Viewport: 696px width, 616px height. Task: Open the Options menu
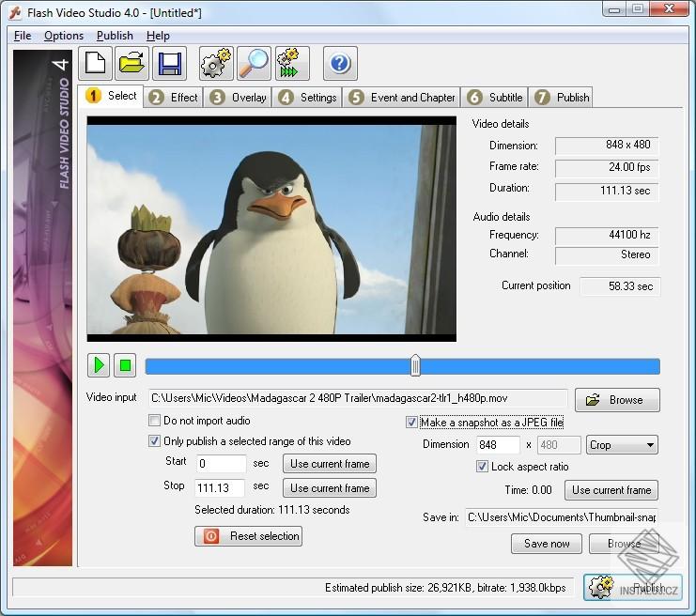[64, 36]
